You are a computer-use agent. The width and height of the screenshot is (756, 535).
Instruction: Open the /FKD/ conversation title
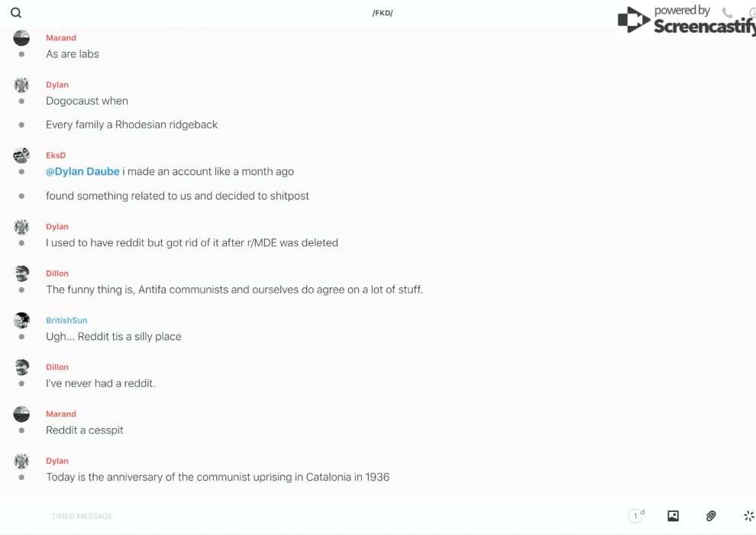[383, 13]
